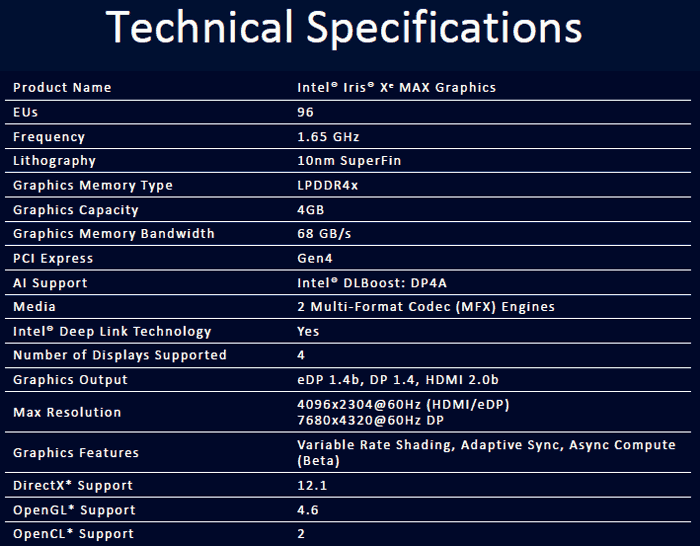Click the '4' displays supported value

pyautogui.click(x=301, y=355)
